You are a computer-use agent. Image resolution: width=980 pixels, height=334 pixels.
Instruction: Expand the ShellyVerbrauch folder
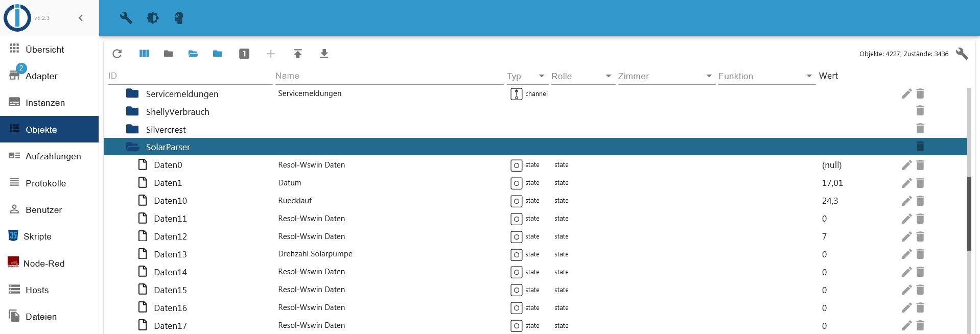[133, 111]
